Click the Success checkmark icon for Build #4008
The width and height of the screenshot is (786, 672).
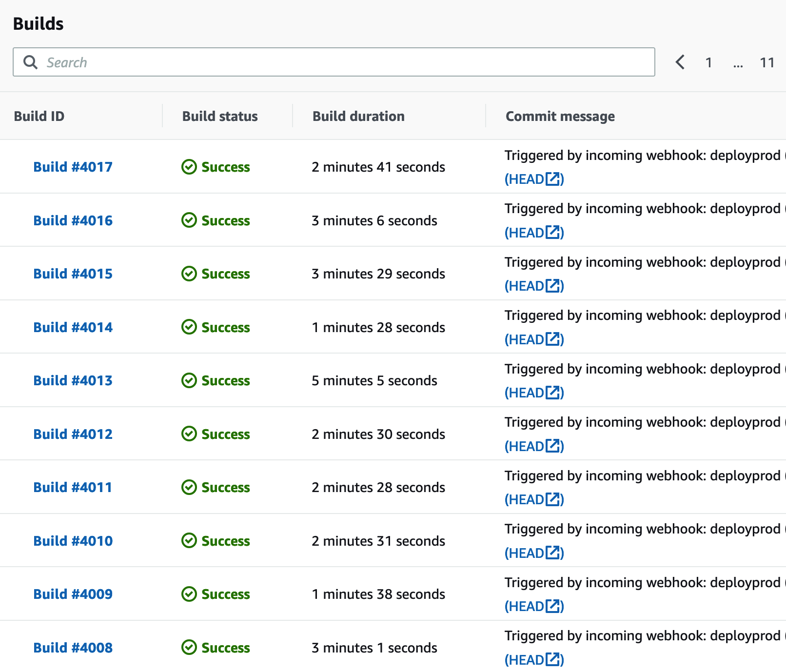[189, 648]
